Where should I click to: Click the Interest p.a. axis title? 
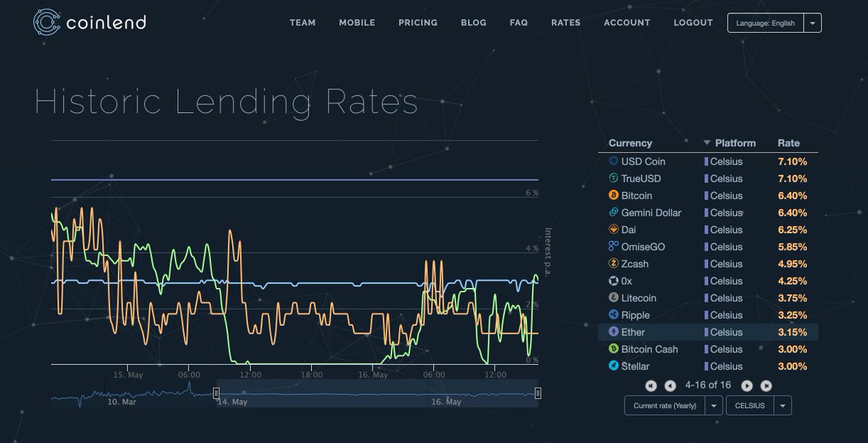(548, 251)
